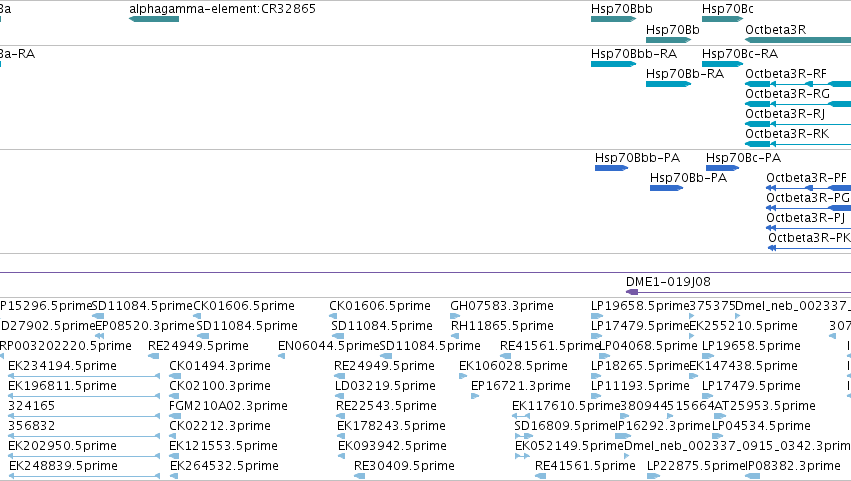Click the Octbeta3R-PF protein label

806,178
